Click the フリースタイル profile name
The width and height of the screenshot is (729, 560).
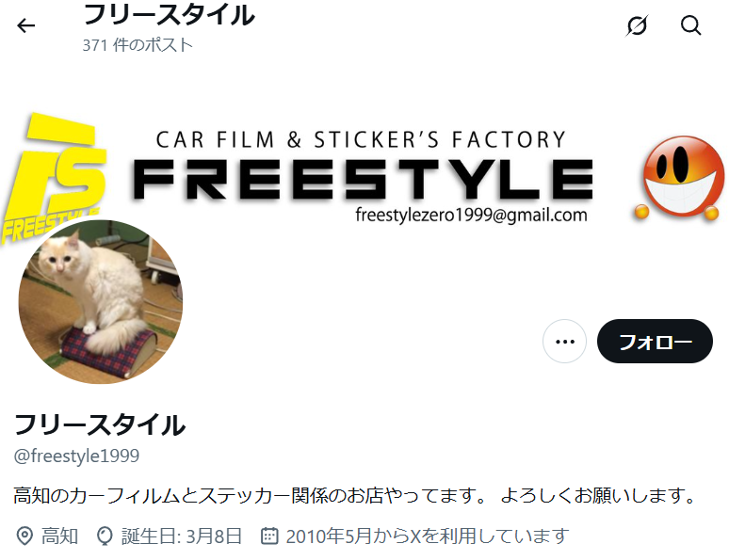[x=100, y=424]
